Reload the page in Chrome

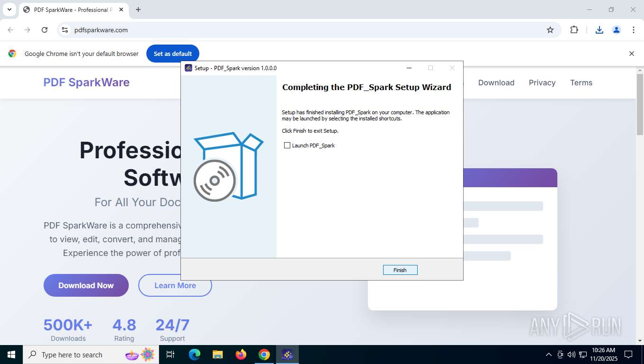(x=45, y=30)
